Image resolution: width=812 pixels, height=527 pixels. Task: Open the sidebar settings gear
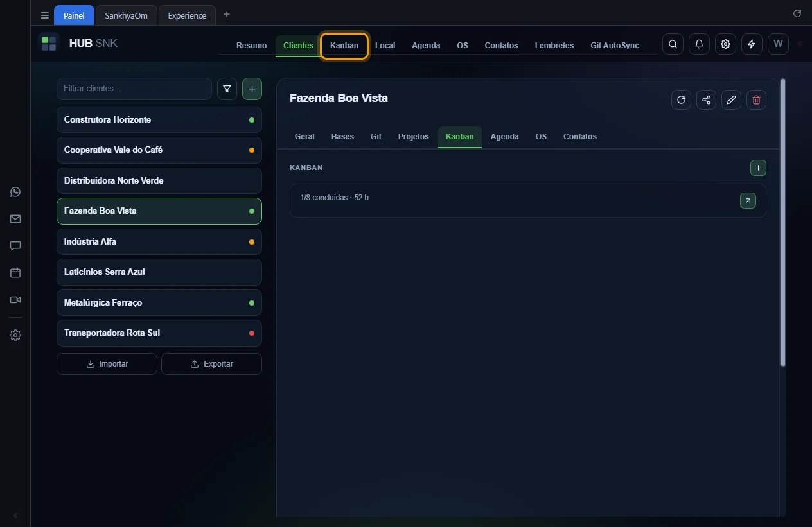coord(15,335)
